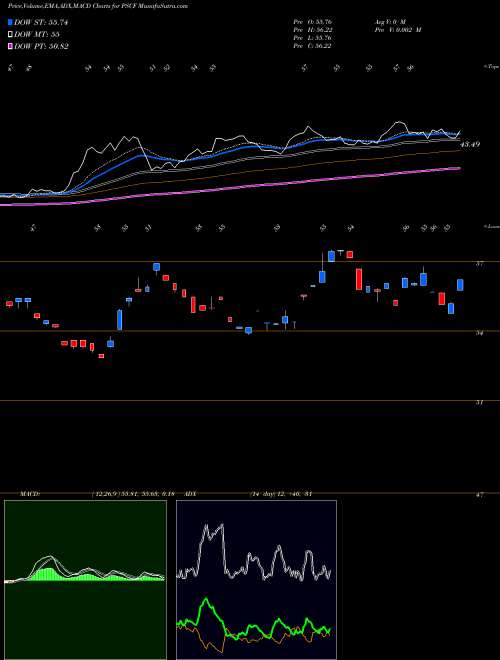Click the 'Prv L: 55.76' value

point(315,38)
